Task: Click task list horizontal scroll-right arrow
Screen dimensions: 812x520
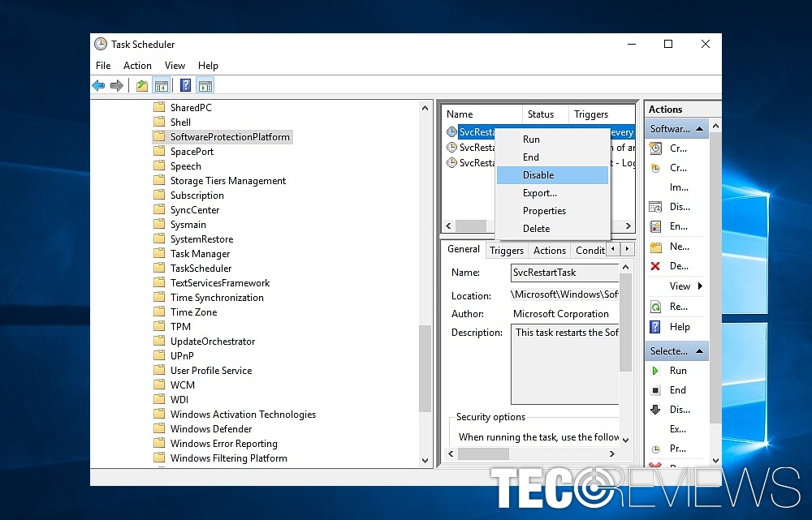Action: (628, 226)
